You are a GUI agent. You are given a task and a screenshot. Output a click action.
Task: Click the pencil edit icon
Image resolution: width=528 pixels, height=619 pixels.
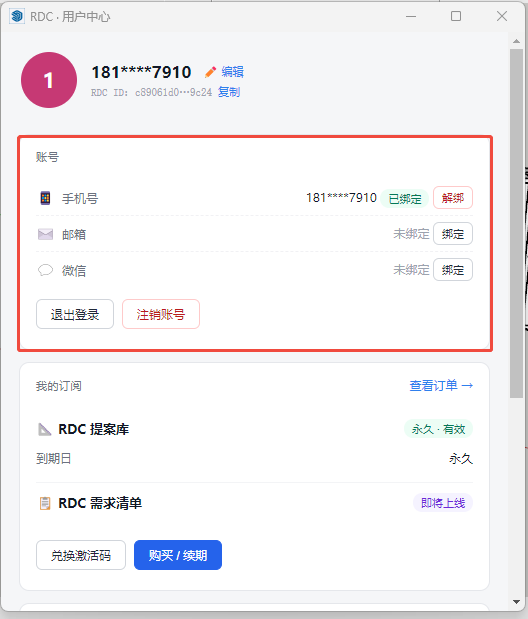[x=210, y=72]
